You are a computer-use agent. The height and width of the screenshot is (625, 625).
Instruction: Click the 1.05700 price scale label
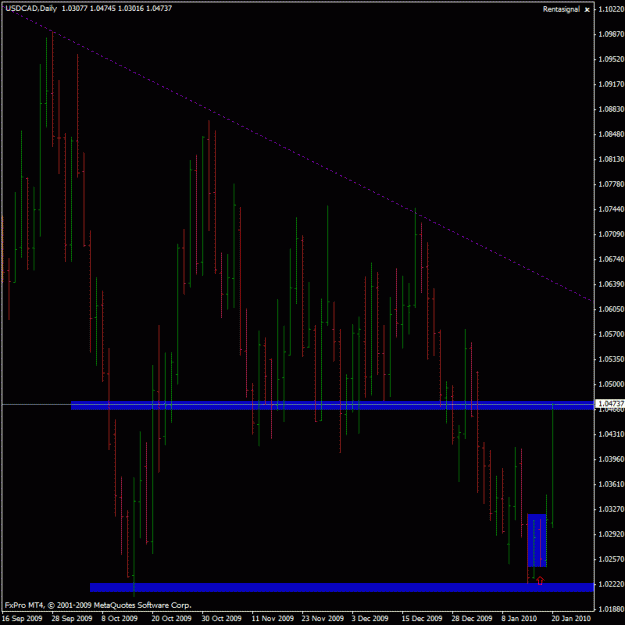coord(611,334)
